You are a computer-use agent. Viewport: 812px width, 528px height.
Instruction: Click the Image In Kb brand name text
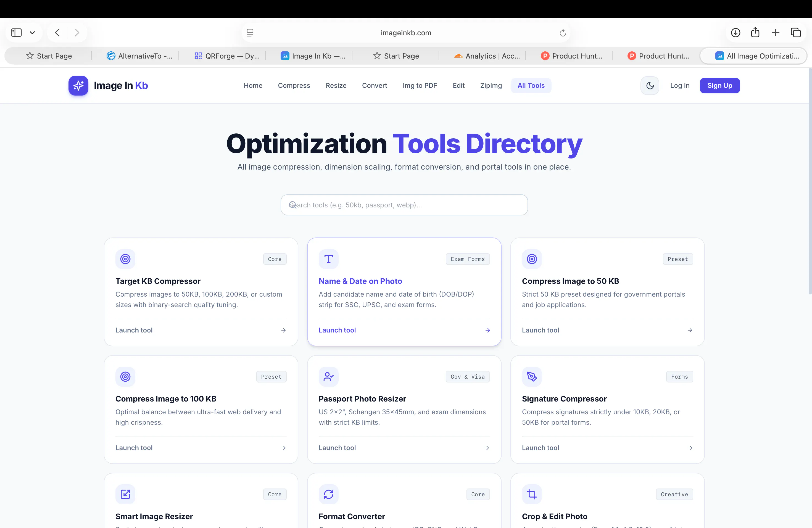[x=121, y=86]
